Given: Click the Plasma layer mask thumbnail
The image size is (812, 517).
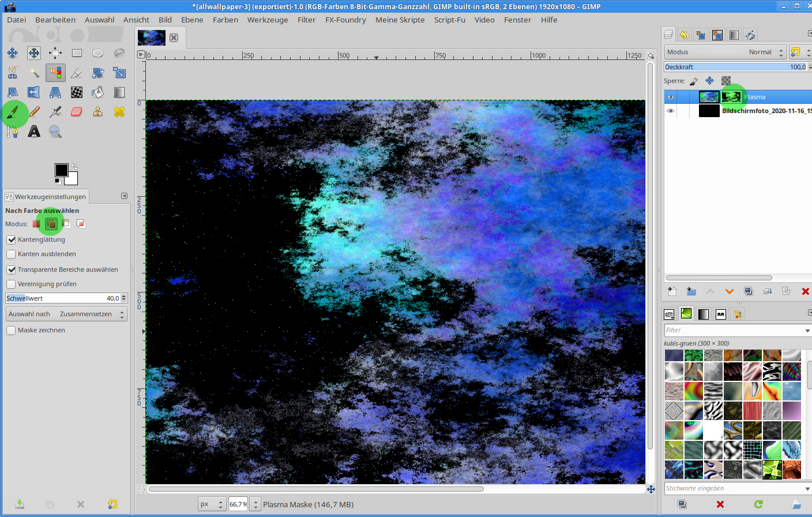Looking at the screenshot, I should click(x=731, y=97).
